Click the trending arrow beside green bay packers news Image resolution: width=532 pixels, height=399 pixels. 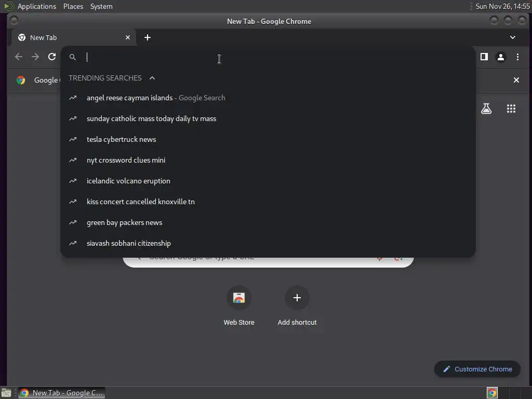tap(73, 222)
